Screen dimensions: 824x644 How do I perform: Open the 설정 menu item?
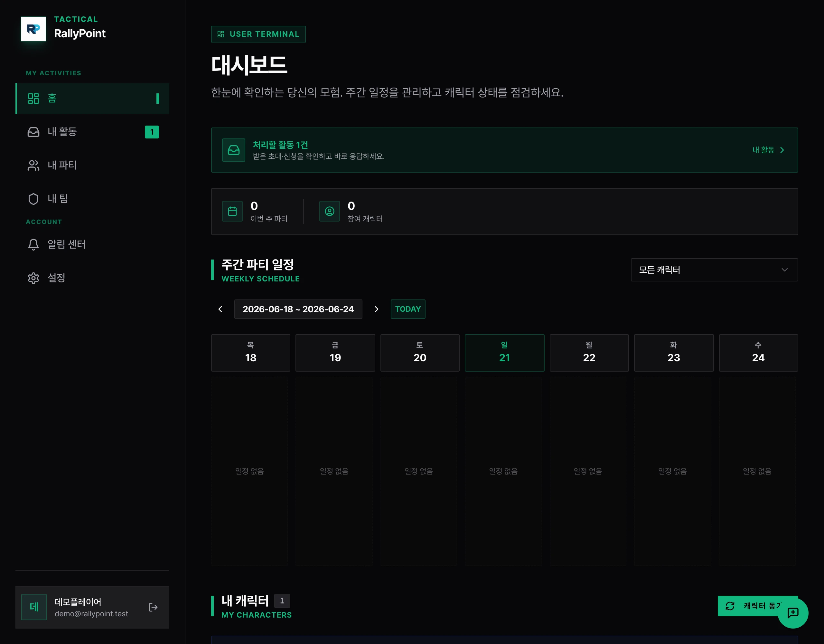92,278
